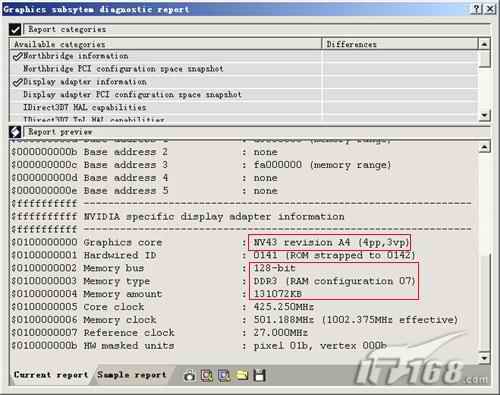The image size is (500, 395).
Task: Select the '0141 (ROM strapped to 0142)' value
Action: click(x=334, y=255)
